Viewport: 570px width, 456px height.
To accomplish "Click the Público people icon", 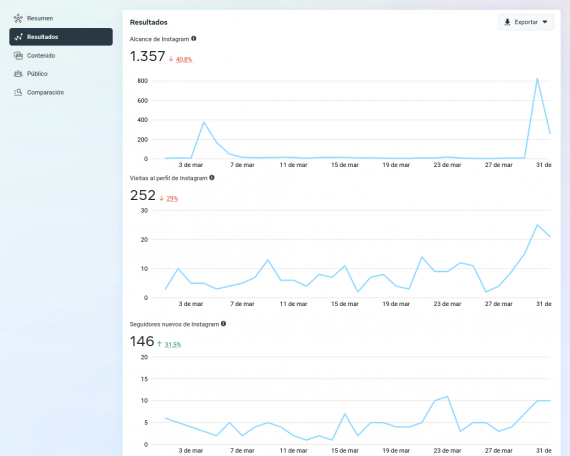I will point(18,74).
